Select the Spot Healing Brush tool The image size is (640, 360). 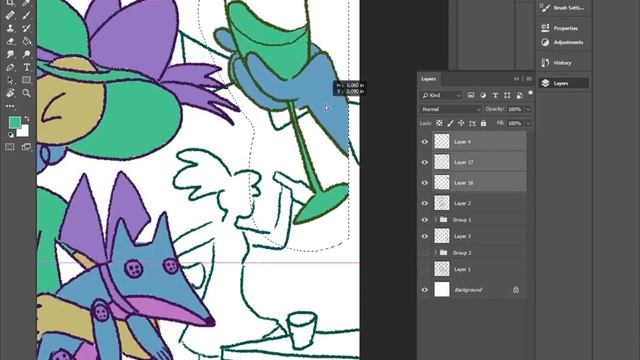[10, 16]
